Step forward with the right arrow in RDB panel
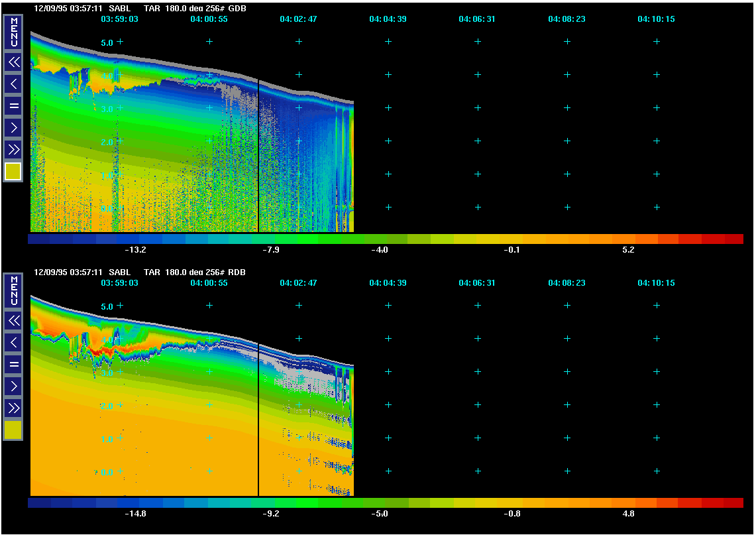The width and height of the screenshot is (756, 537). click(x=13, y=386)
